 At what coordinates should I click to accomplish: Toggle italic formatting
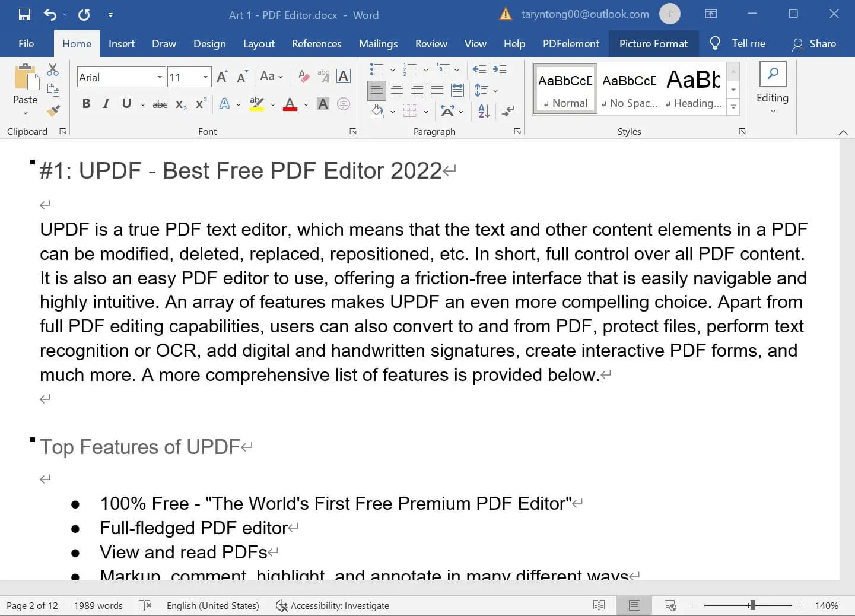(106, 104)
